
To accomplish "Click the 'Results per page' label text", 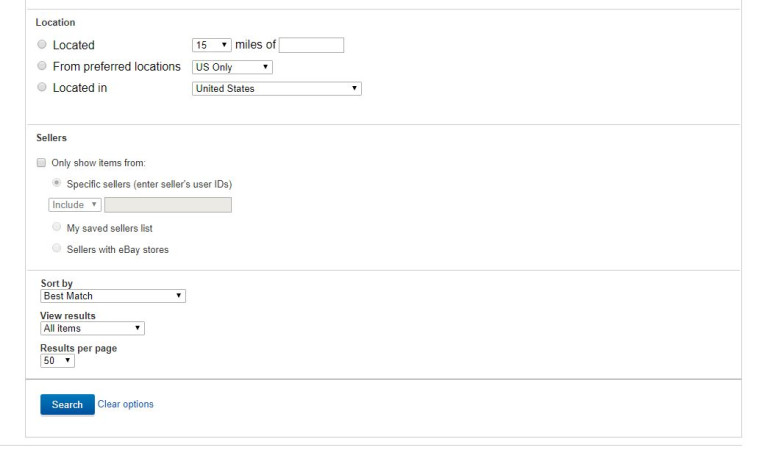I will click(x=79, y=348).
